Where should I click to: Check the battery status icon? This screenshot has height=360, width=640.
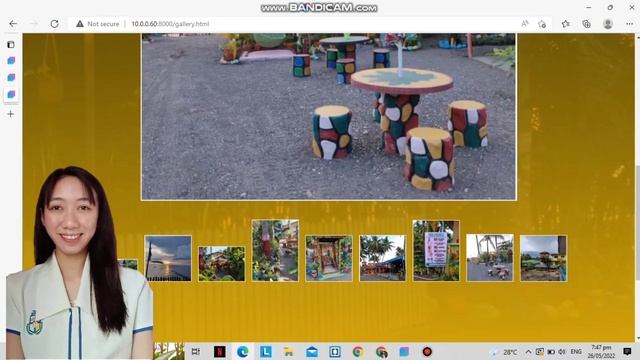click(x=551, y=352)
